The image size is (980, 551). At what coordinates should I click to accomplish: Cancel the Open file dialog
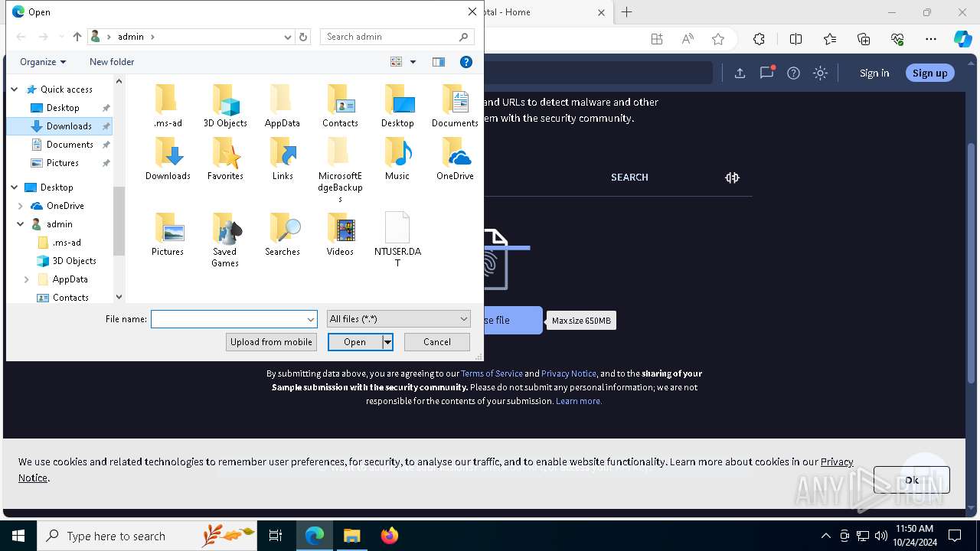tap(437, 342)
